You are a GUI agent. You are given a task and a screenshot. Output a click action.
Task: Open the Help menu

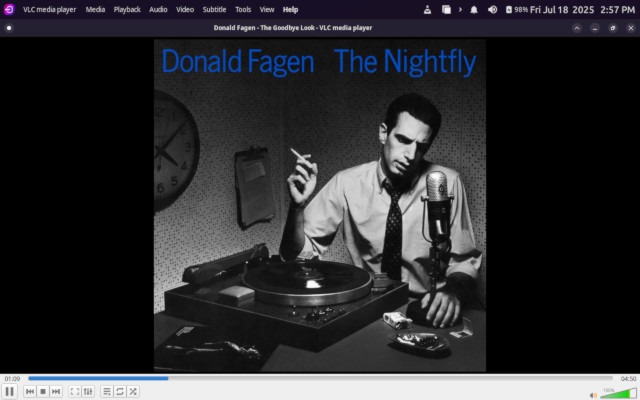(291, 9)
